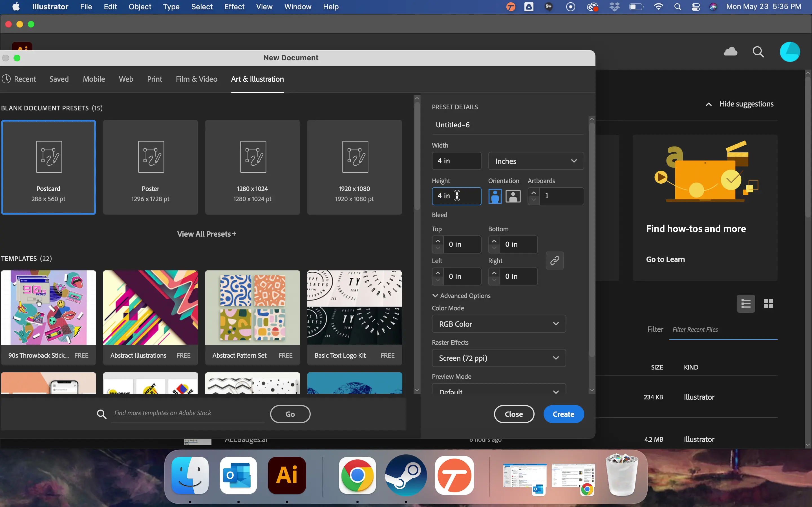812x507 pixels.
Task: Open the RGB Color mode dropdown
Action: (498, 324)
